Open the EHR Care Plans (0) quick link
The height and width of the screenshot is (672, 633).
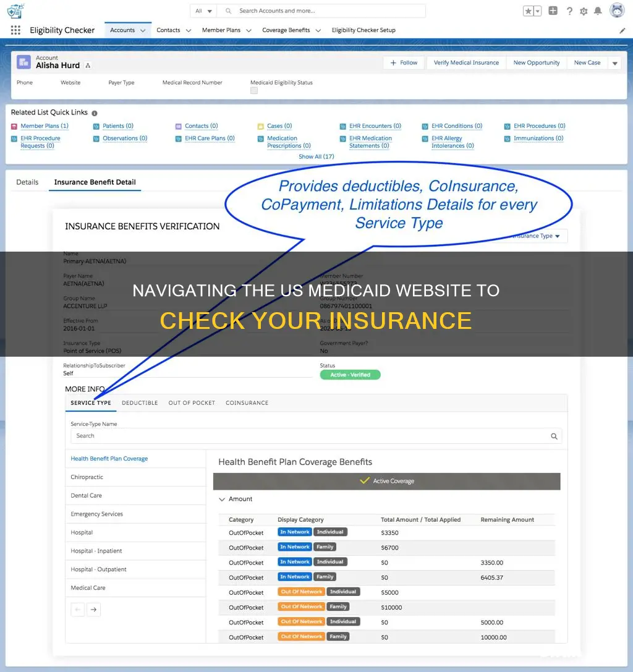coord(210,138)
